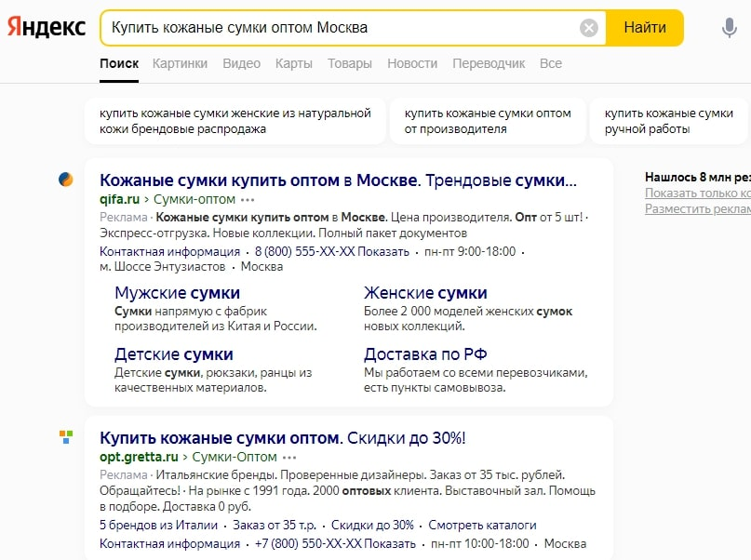Switch to the Видео tab
The width and height of the screenshot is (751, 560).
[x=241, y=63]
